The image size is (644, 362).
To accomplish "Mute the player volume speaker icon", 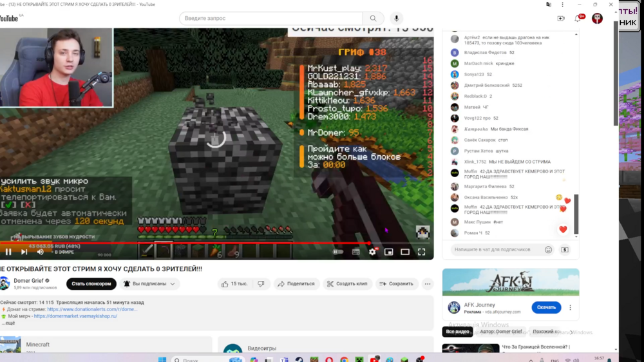I will point(40,252).
